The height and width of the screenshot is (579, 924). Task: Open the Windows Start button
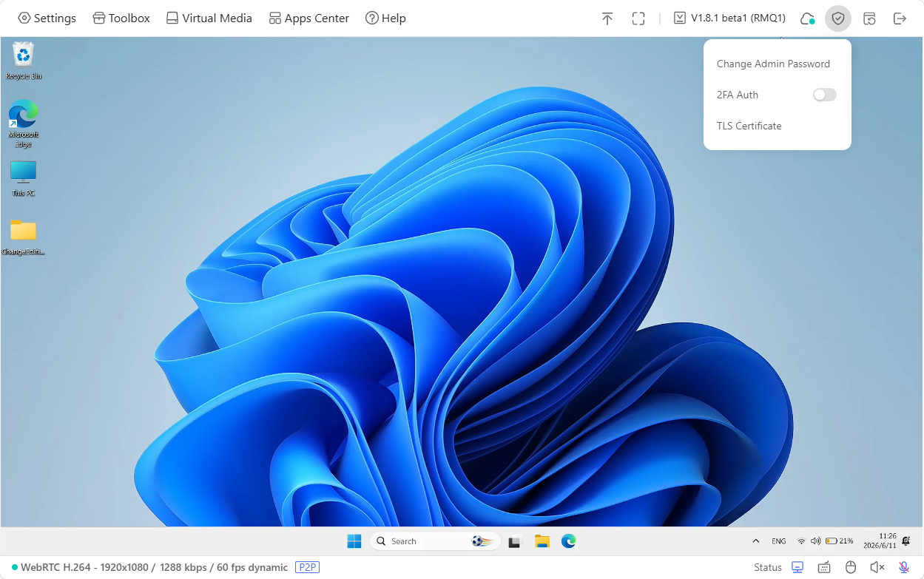[354, 541]
